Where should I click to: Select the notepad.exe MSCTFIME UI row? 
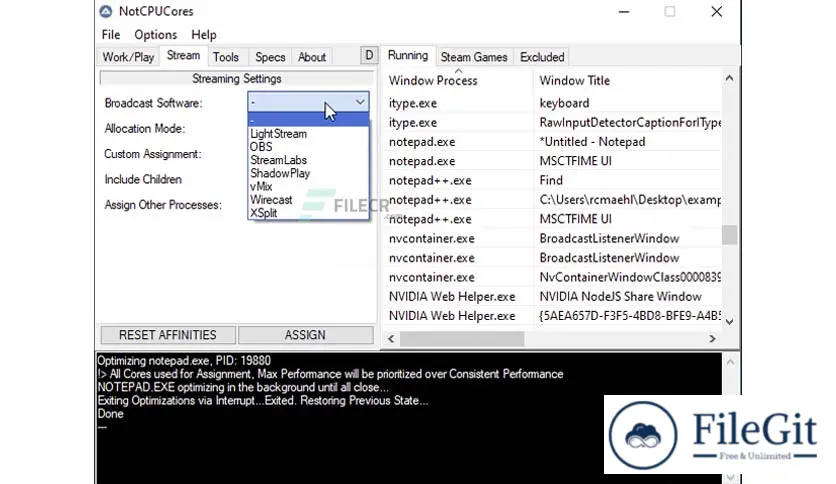click(x=553, y=161)
